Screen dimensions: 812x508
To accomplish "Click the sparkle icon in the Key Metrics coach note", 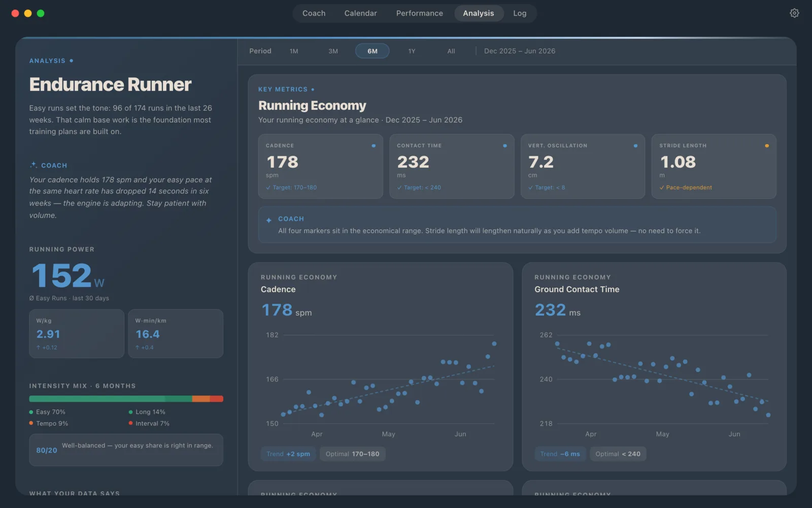I will point(269,220).
